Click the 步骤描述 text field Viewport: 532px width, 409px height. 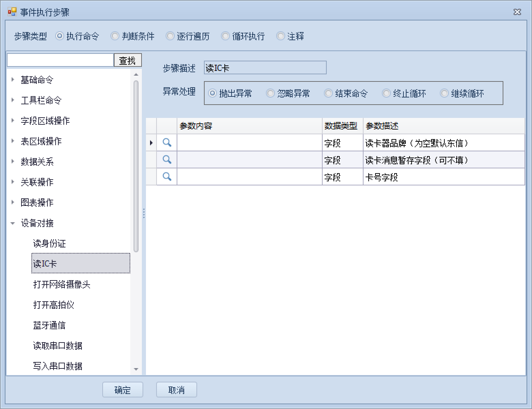point(265,68)
